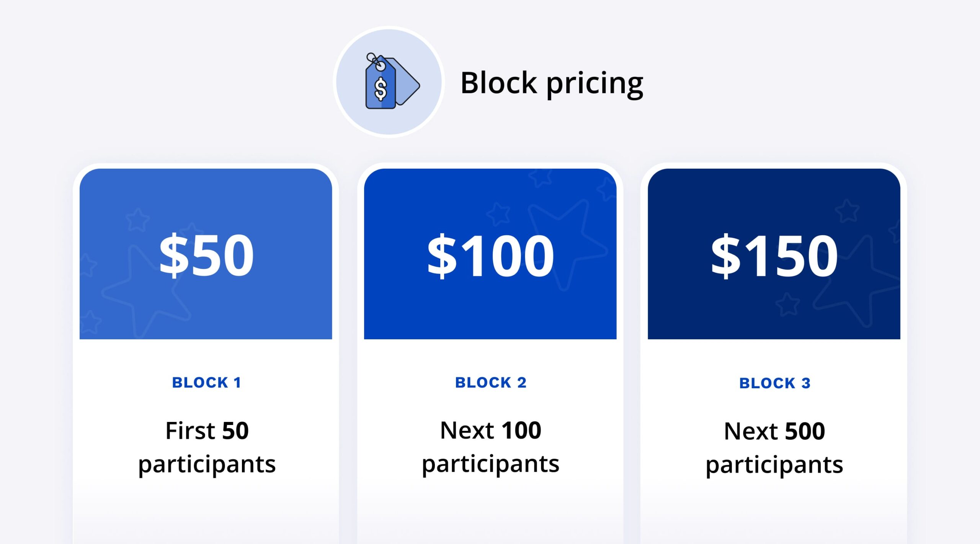Click the "Block pricing" heading text
980x544 pixels.
(x=552, y=83)
